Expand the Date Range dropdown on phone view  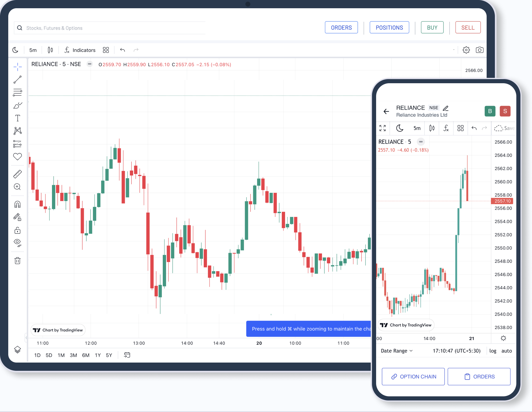tap(396, 351)
